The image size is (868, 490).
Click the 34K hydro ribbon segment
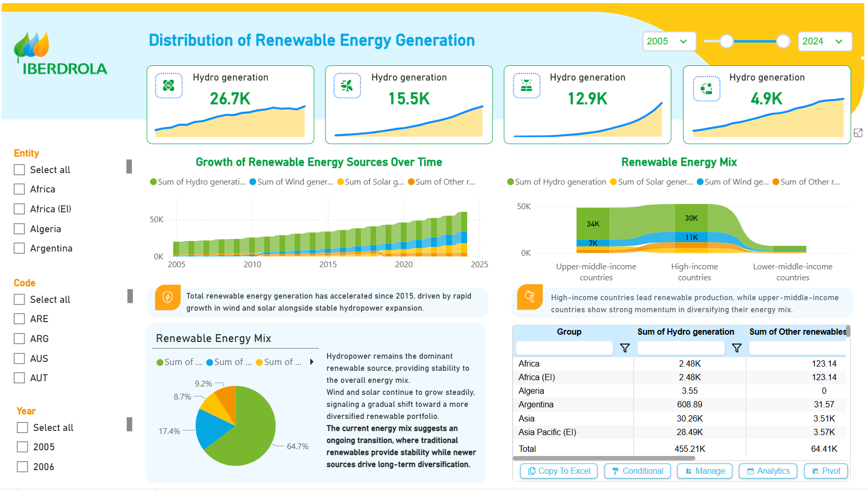coord(593,224)
